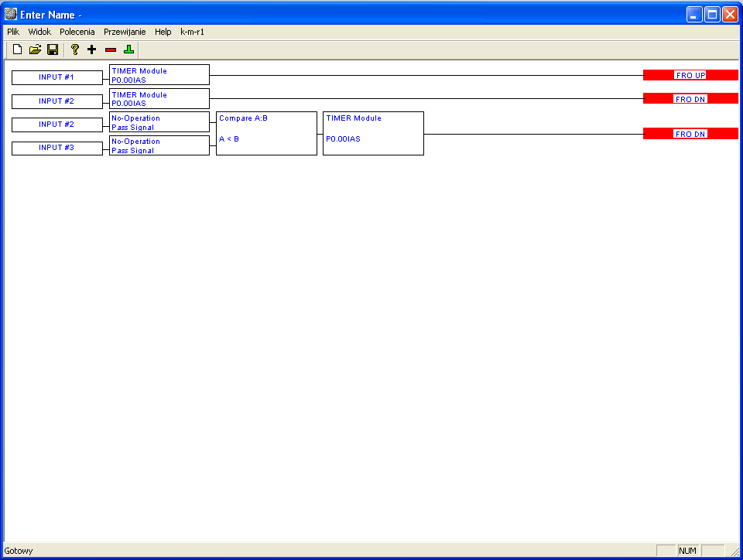
Task: Click the red FRO UP output
Action: pos(690,75)
